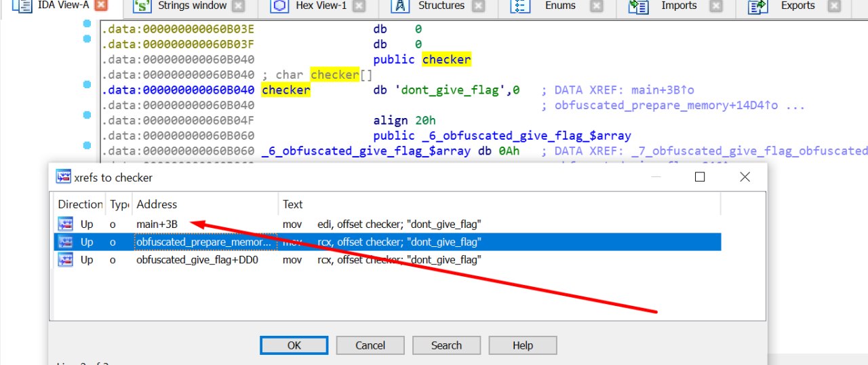
Task: Close the Strings window tab
Action: tap(237, 6)
